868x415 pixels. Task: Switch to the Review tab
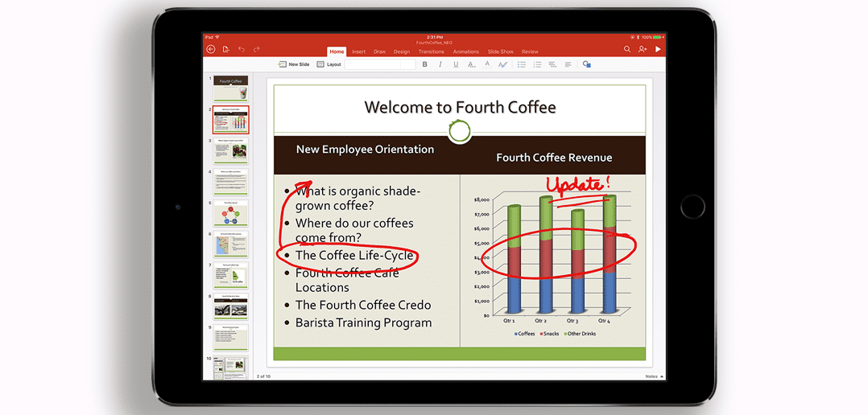[530, 51]
